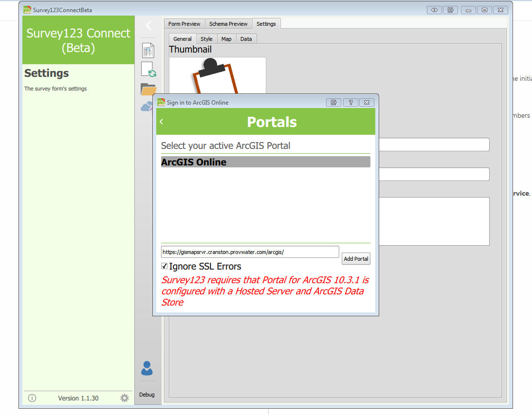Open the General settings sub-tab
The width and height of the screenshot is (532, 416).
coord(183,39)
